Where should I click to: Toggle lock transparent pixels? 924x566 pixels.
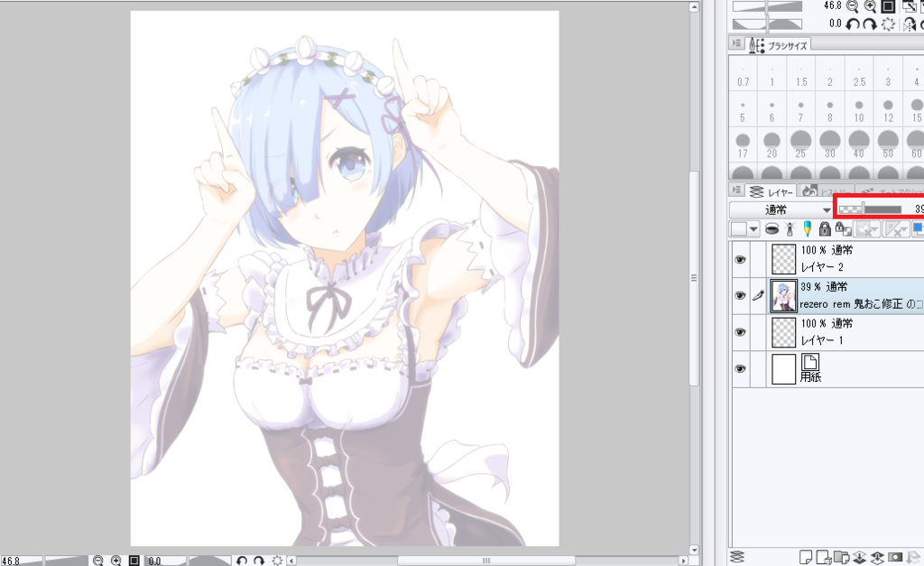[x=844, y=229]
